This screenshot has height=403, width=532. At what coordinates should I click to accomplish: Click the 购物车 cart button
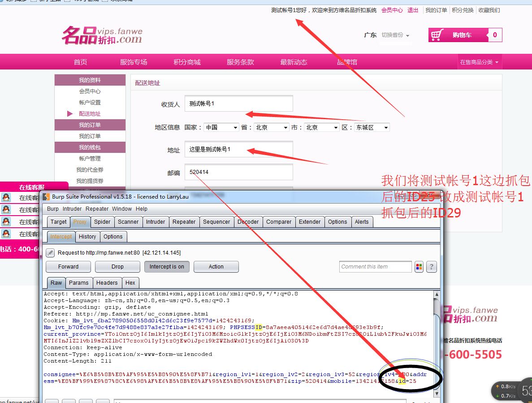point(465,35)
